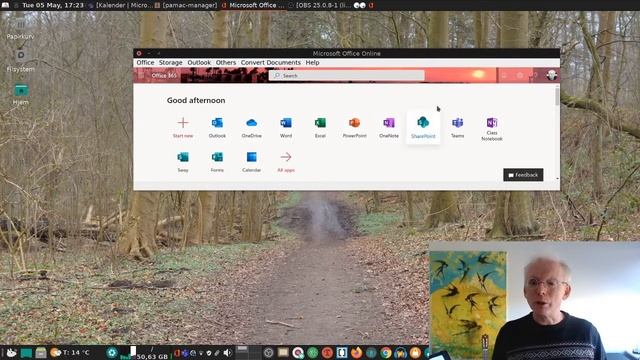The width and height of the screenshot is (640, 360).
Task: Open the whisker application menu in bottom panel
Action: click(x=11, y=353)
